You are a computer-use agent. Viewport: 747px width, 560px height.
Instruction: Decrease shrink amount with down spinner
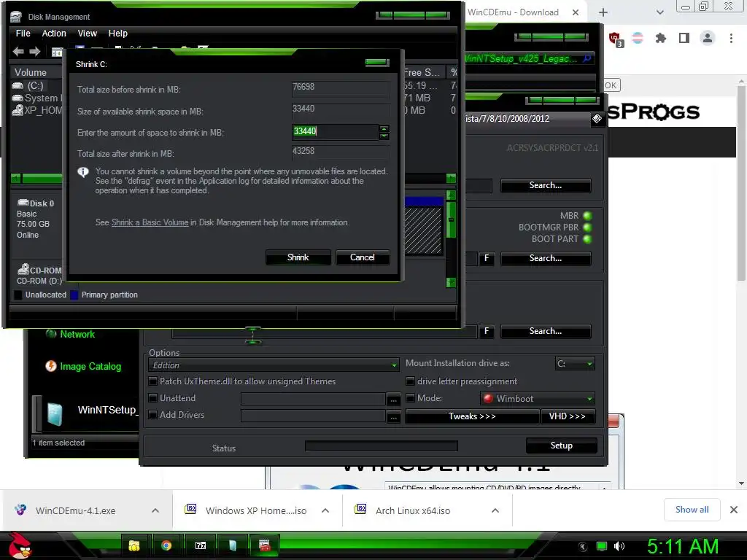click(x=384, y=136)
